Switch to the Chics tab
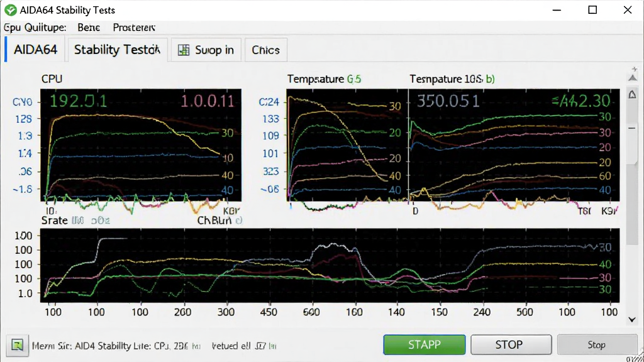Screen dimensions: 644x362 coord(266,50)
